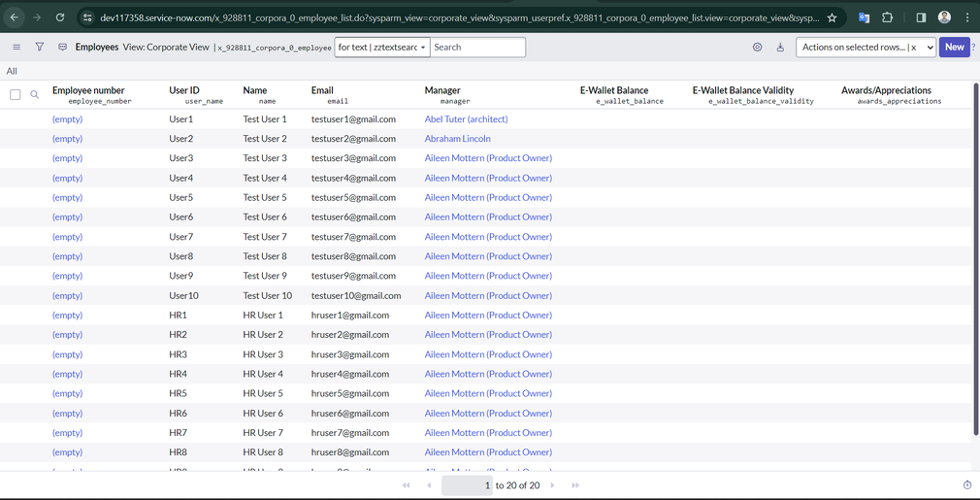Click testuser2@gmail.com email cell
980x500 pixels.
(x=354, y=139)
